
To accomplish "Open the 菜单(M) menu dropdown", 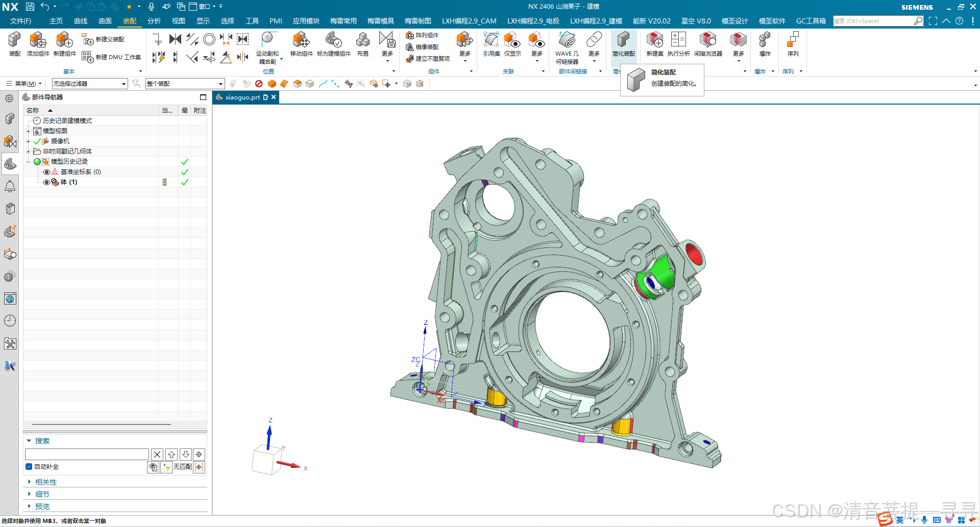I will point(24,84).
